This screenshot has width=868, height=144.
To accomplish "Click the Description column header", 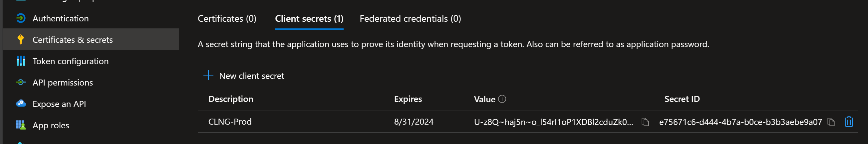I will tap(230, 99).
